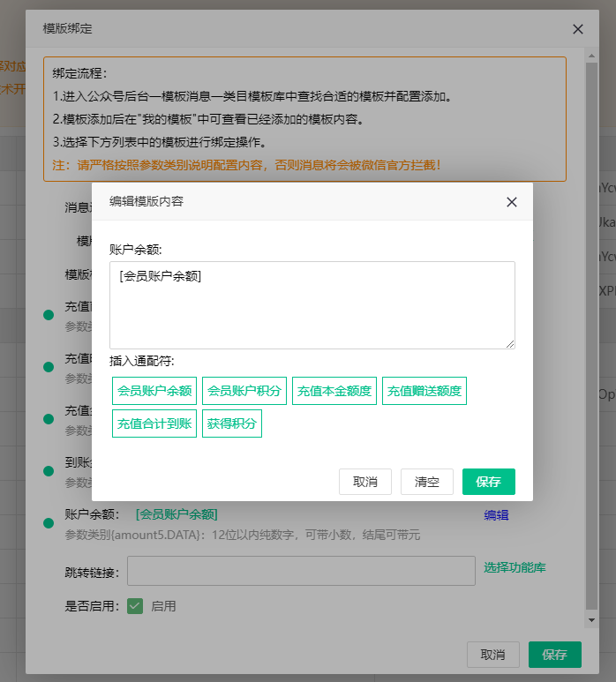Click the textarea resize handle corner

(x=510, y=344)
